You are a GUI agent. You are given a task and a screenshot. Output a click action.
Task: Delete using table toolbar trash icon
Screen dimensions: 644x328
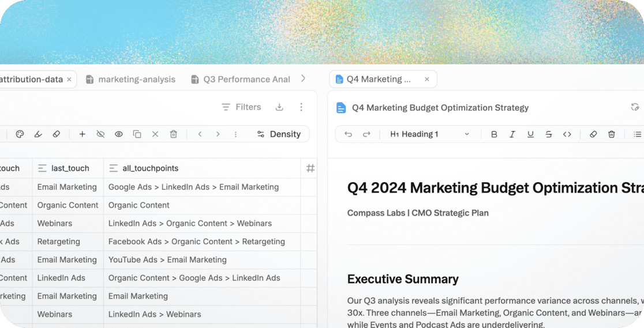point(174,134)
